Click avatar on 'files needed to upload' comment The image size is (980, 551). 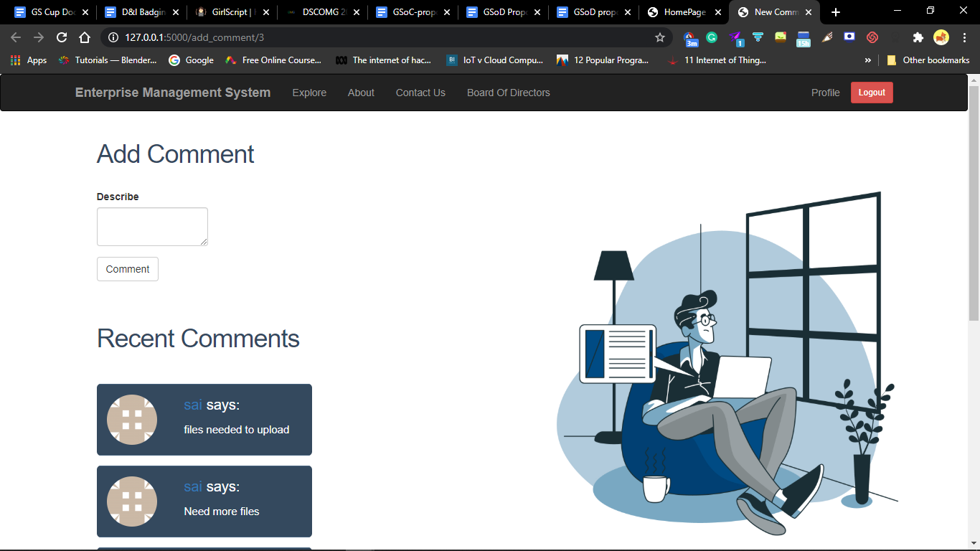tap(132, 420)
